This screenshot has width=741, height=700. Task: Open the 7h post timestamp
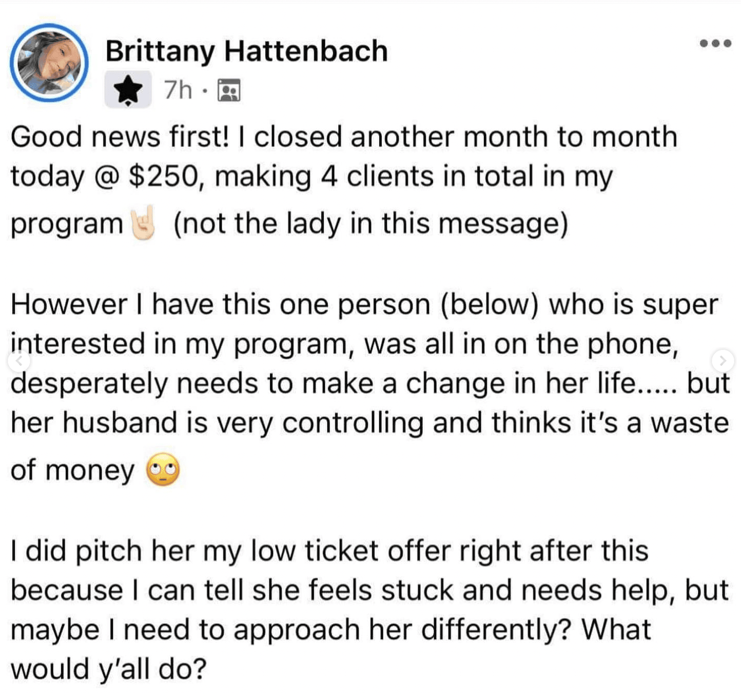(x=178, y=90)
